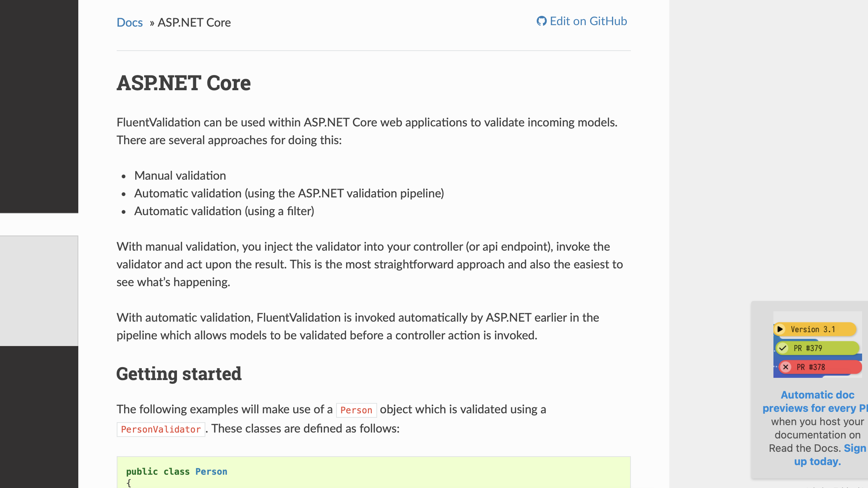Image resolution: width=868 pixels, height=488 pixels.
Task: Click the Automatic doc previews ad link
Action: tap(817, 401)
